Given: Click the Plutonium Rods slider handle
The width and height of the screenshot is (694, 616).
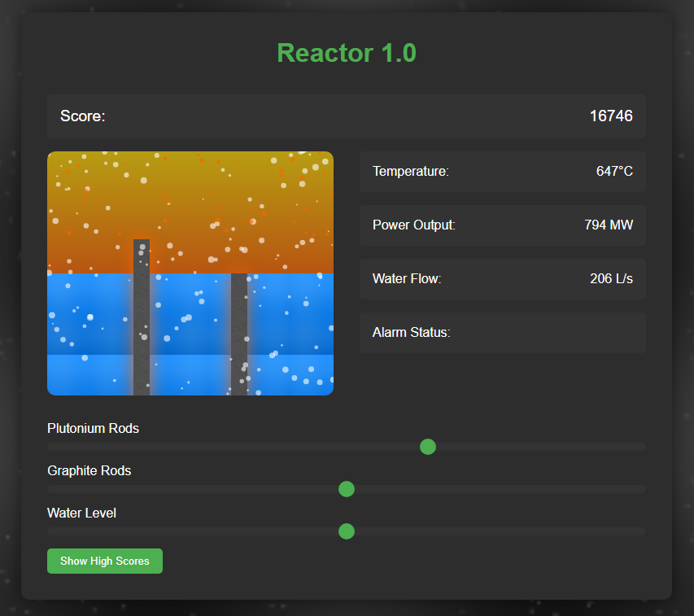Looking at the screenshot, I should point(428,447).
